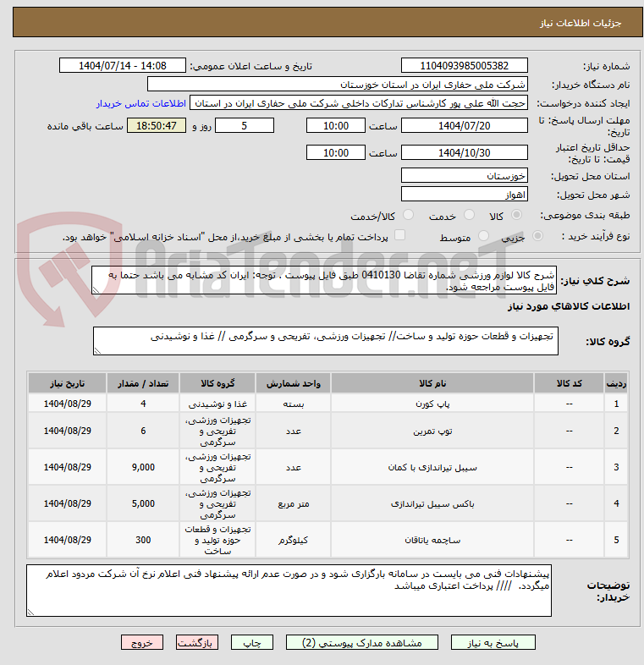Click the resize handle of buyer notes box
This screenshot has width=644, height=665.
click(x=30, y=612)
